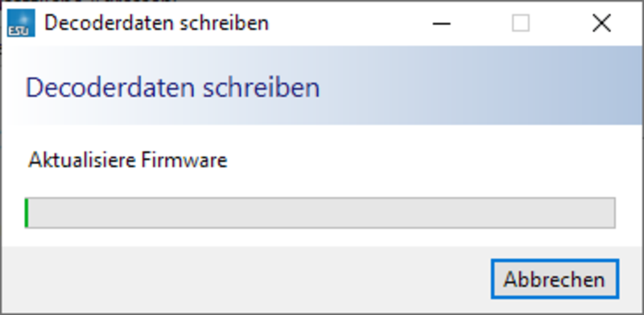
Task: Cancel the firmware update with Abbrechen
Action: 555,280
